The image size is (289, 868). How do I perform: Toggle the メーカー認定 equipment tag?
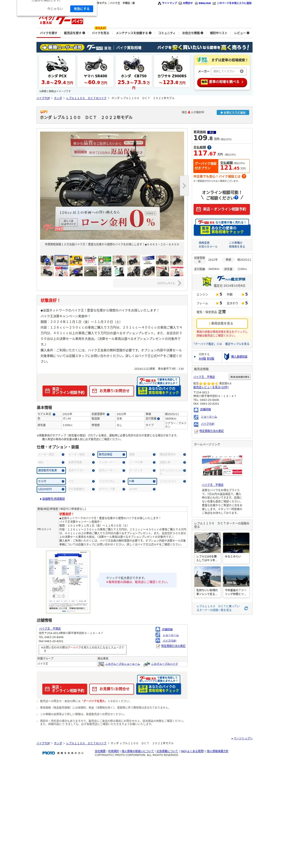(51, 455)
